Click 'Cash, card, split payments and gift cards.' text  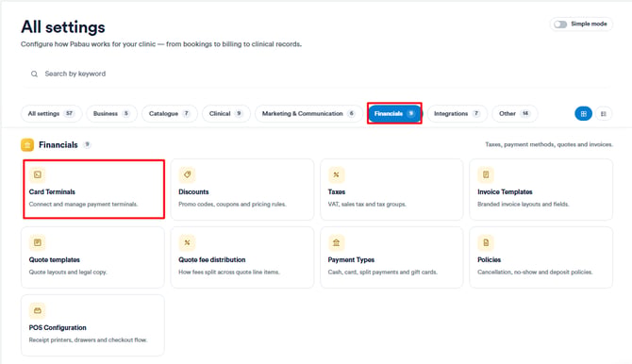383,273
